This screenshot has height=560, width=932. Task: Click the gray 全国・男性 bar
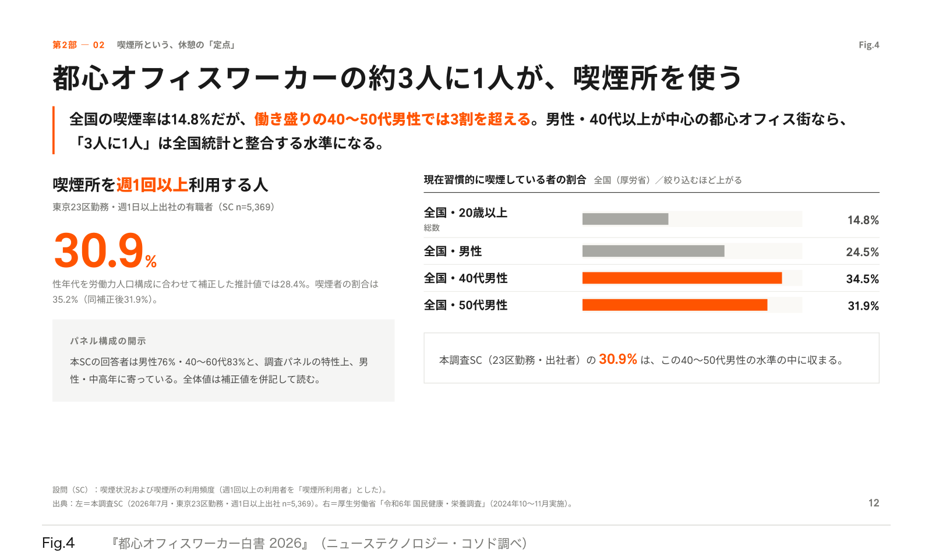tap(654, 251)
